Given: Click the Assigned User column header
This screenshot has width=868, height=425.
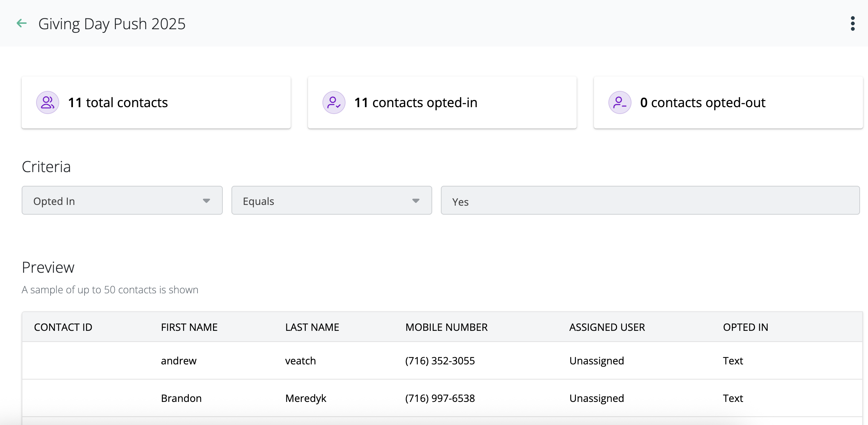Looking at the screenshot, I should click(607, 327).
